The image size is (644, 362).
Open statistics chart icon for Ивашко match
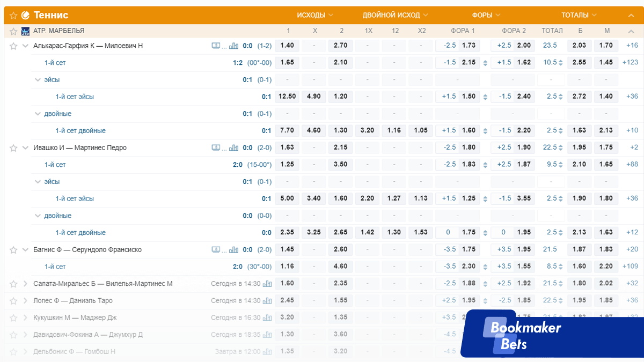(x=233, y=147)
